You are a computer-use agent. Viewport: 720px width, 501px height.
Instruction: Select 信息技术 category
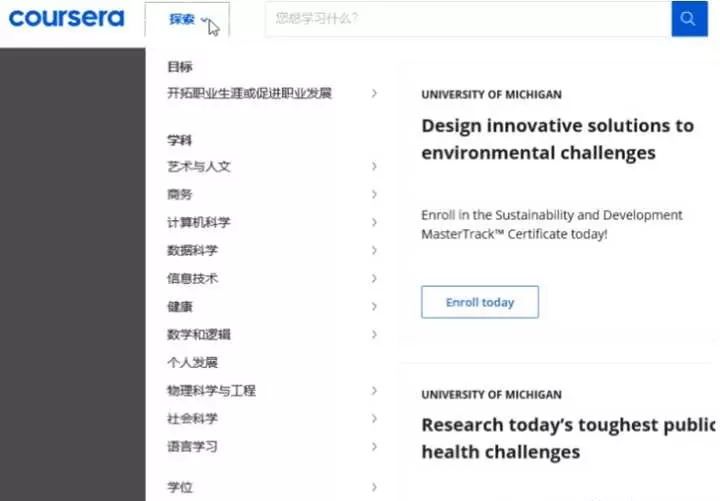[x=192, y=278]
